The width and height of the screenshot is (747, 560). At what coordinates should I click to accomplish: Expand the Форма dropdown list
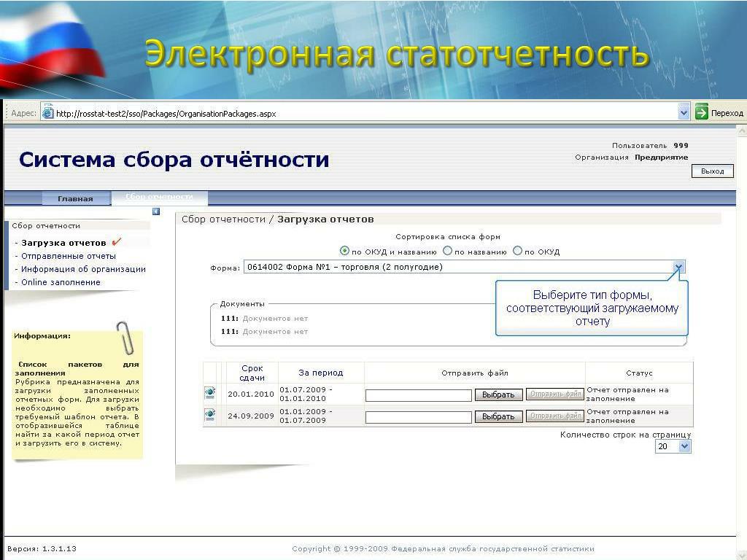point(679,267)
